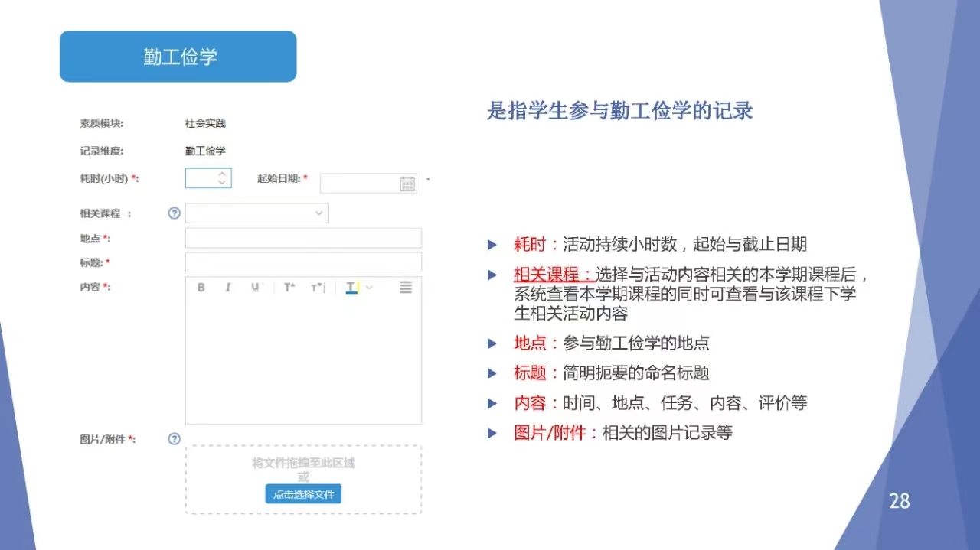Click into the 标题 input field
Screen dimensions: 980x550
click(303, 262)
